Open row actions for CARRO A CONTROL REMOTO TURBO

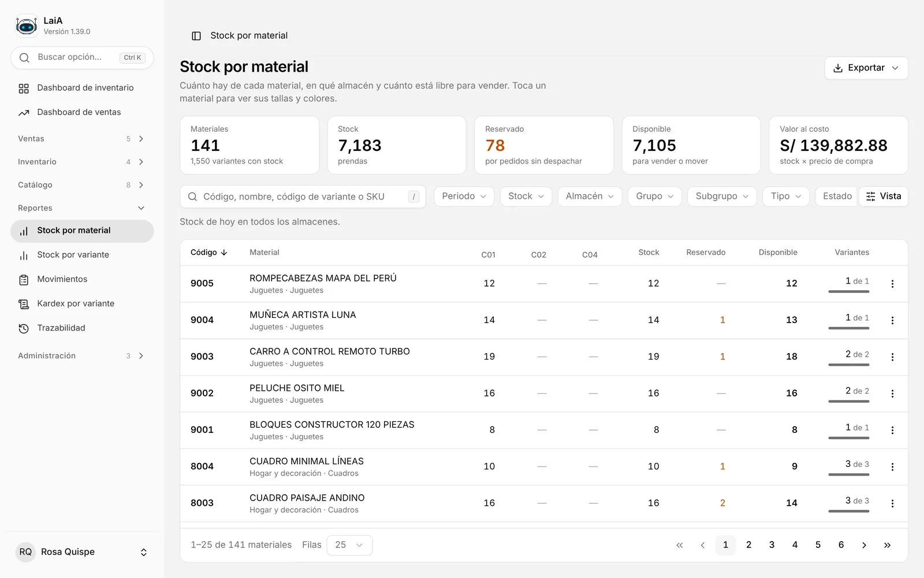[x=892, y=357]
